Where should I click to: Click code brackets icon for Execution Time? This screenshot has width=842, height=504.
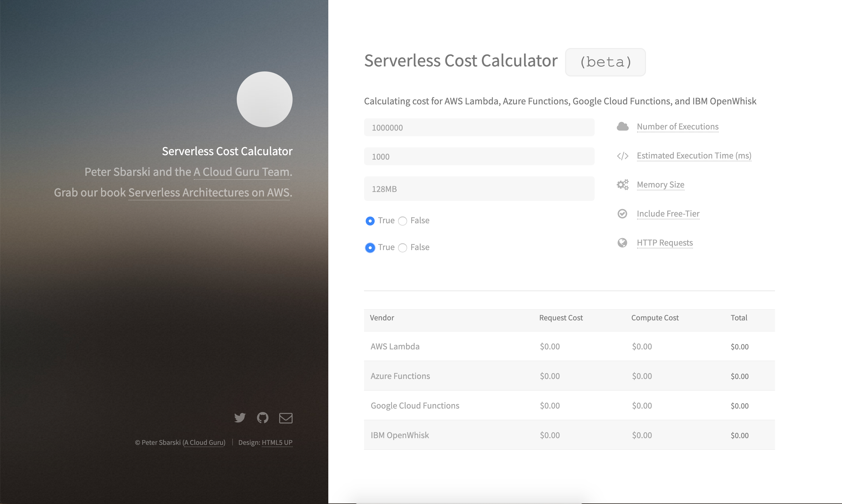pyautogui.click(x=623, y=156)
